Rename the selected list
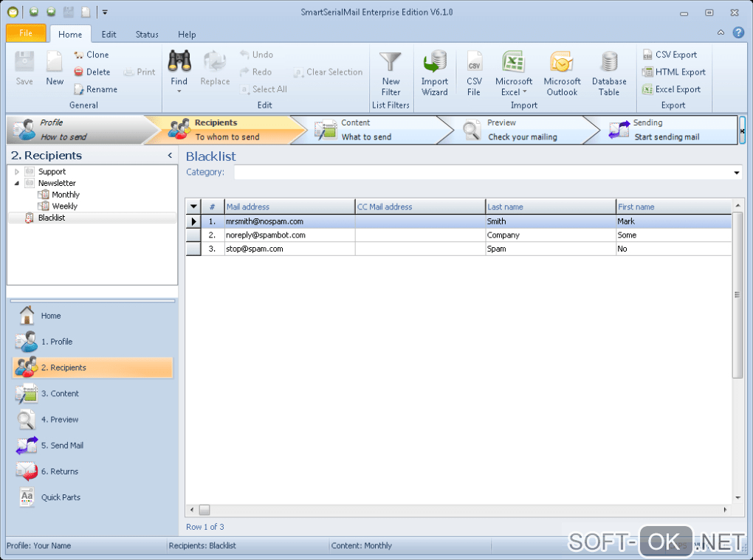 pos(95,89)
